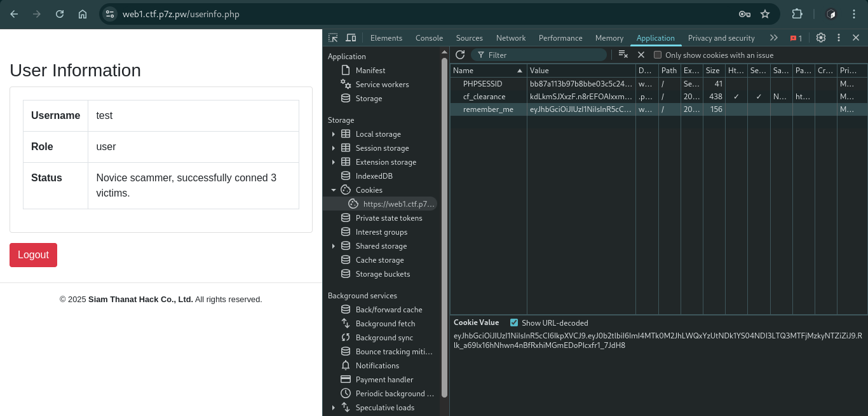Image resolution: width=868 pixels, height=416 pixels.
Task: Open the DevTools customize menu
Action: click(x=839, y=38)
